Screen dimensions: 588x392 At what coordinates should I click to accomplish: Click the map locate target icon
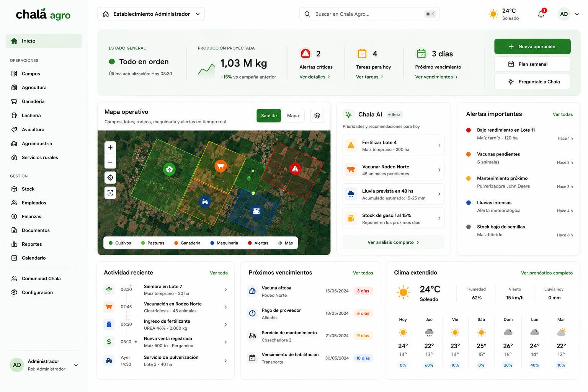[x=110, y=178]
